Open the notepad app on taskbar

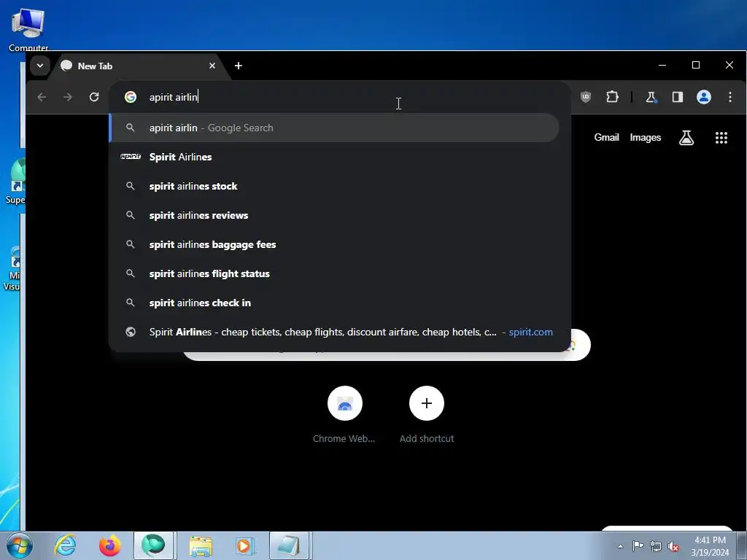289,545
